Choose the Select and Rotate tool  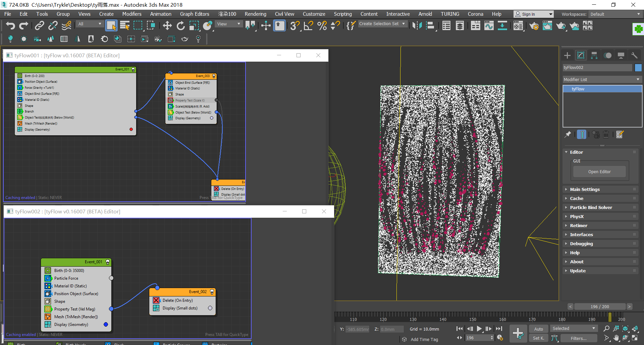[x=180, y=25]
